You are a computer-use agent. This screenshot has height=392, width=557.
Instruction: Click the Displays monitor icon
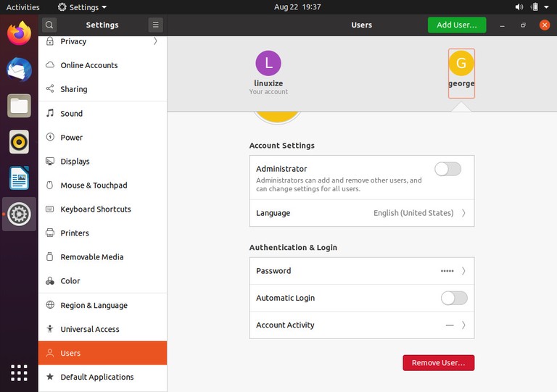[50, 161]
